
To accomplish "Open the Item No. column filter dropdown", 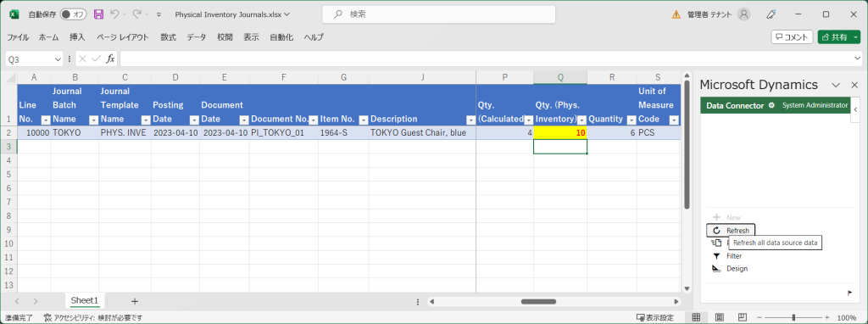I will [x=363, y=120].
